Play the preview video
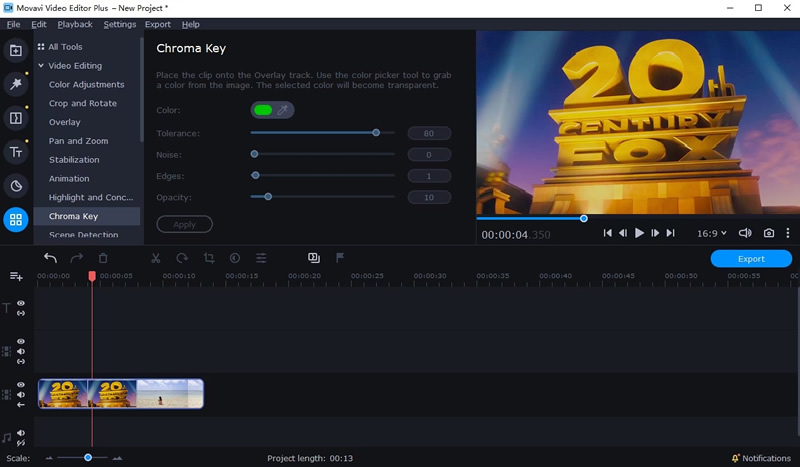The width and height of the screenshot is (800, 467). [x=639, y=233]
